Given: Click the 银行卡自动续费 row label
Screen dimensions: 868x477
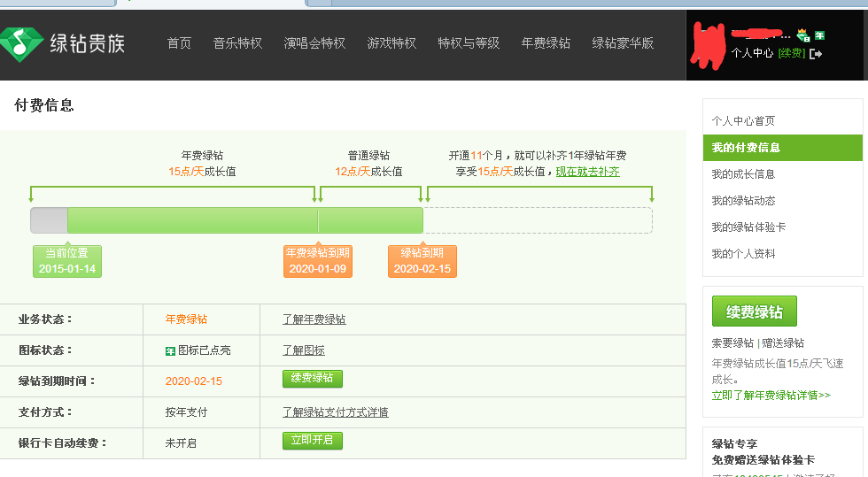Looking at the screenshot, I should [x=62, y=443].
